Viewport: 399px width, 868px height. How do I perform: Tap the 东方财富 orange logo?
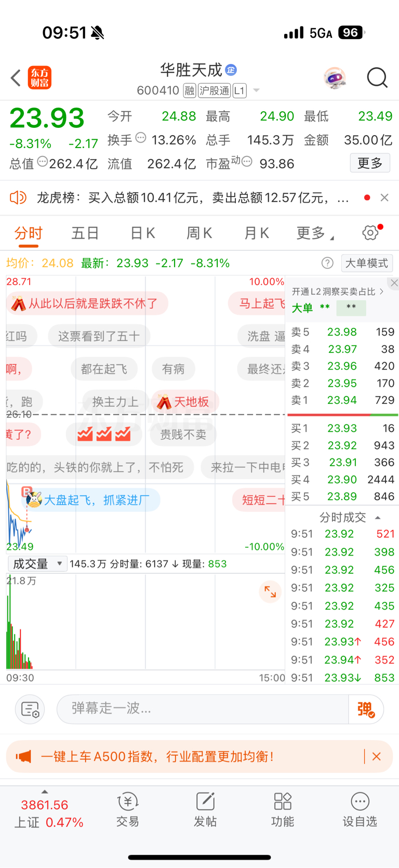click(x=39, y=78)
